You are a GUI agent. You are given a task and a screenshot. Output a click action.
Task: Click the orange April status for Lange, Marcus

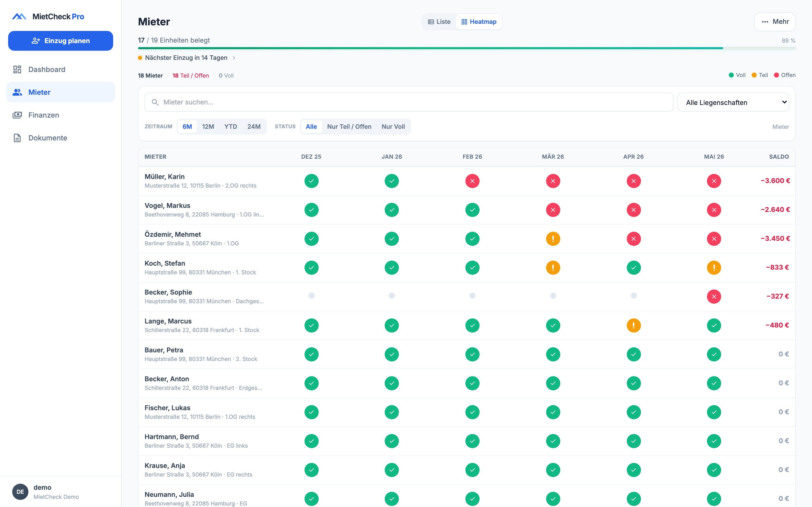coord(633,325)
